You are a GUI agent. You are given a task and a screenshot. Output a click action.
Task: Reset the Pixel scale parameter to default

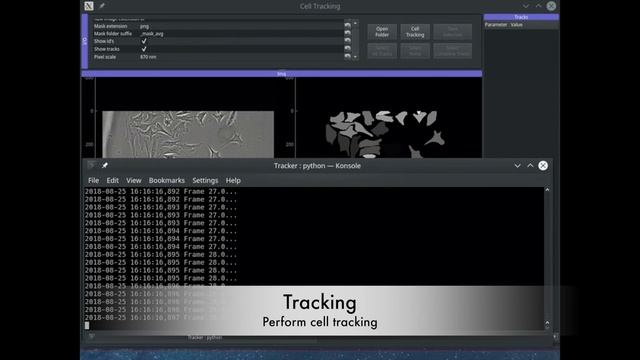tap(347, 56)
